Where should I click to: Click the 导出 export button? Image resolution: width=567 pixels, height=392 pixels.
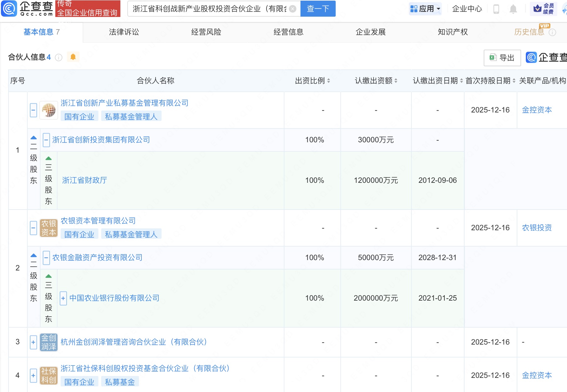[x=502, y=58]
